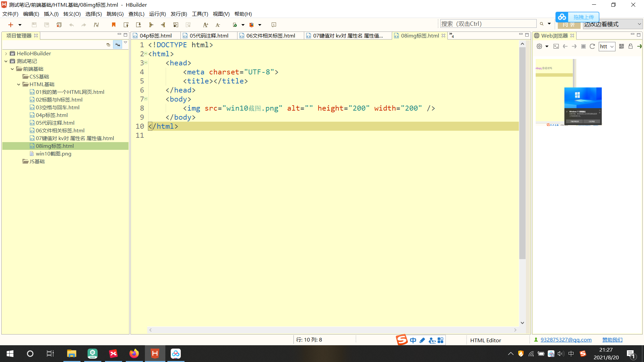Click the undo arrow icon
Image resolution: width=644 pixels, height=362 pixels.
71,24
